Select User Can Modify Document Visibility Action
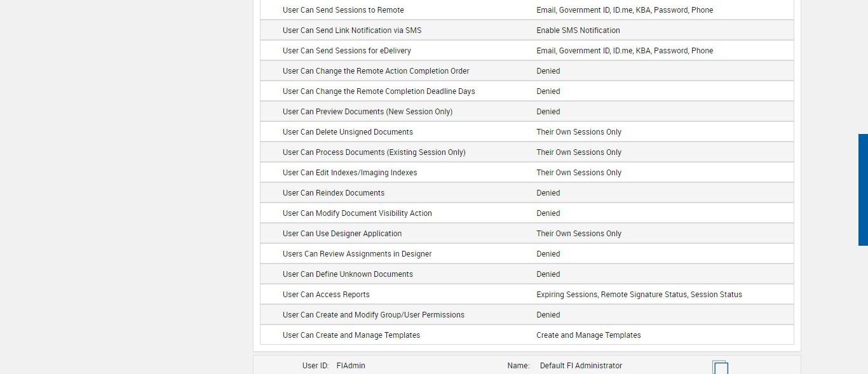Screen dimensions: 868x374 click(x=357, y=213)
